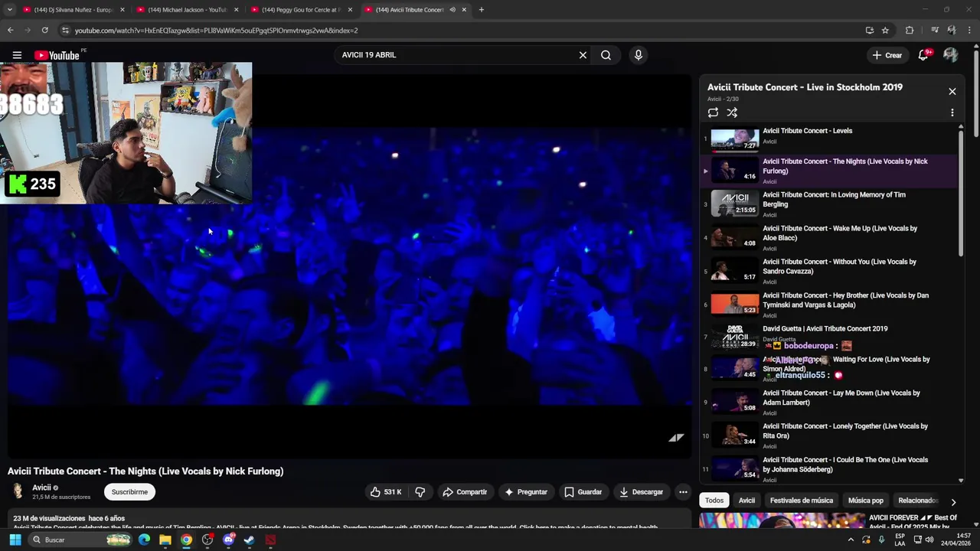Open Steam from taskbar
Image resolution: width=980 pixels, height=551 pixels.
coord(250,540)
